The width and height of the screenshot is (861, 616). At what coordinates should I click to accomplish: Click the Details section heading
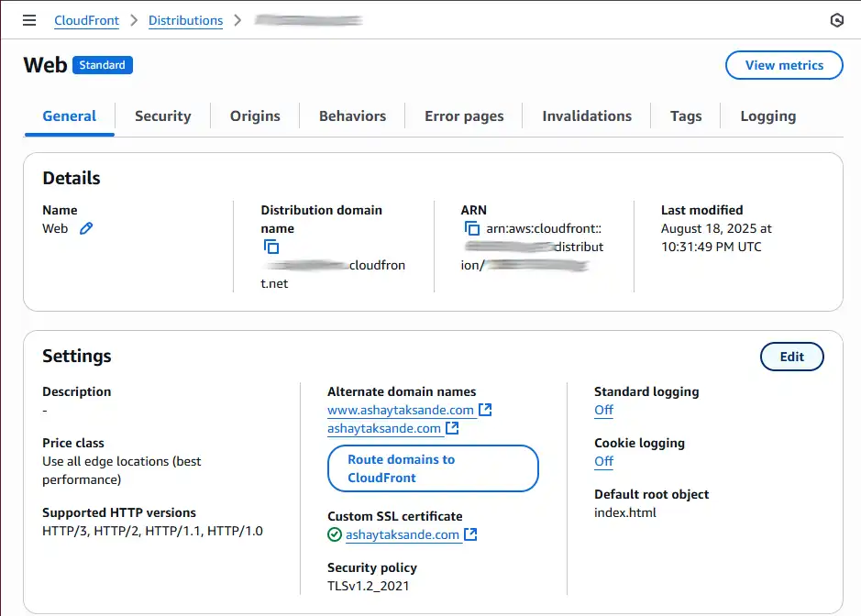point(72,178)
